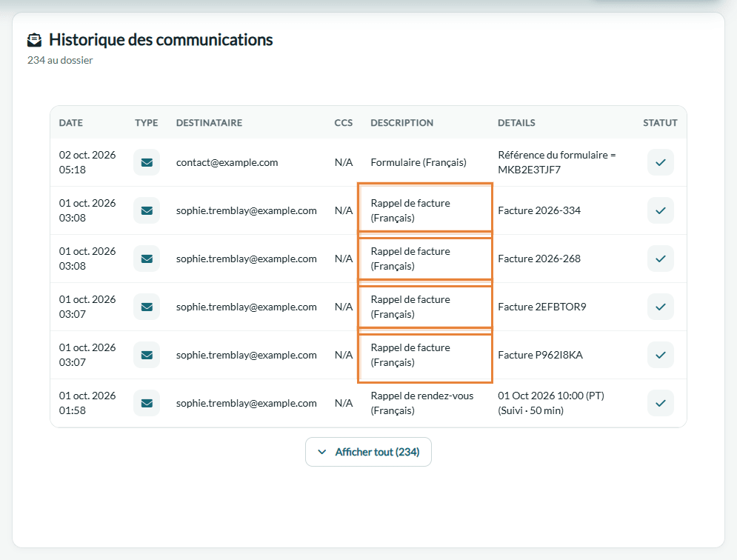Click the DATE column header

(x=71, y=123)
